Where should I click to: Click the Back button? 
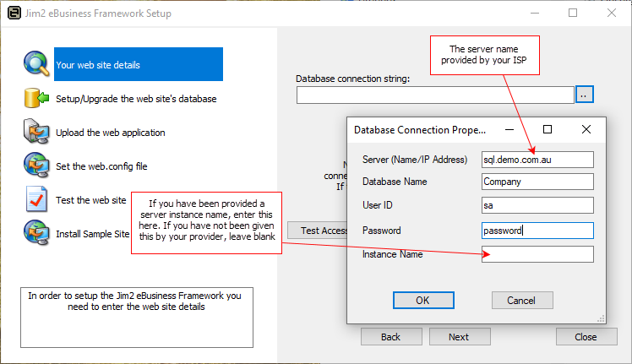(391, 336)
